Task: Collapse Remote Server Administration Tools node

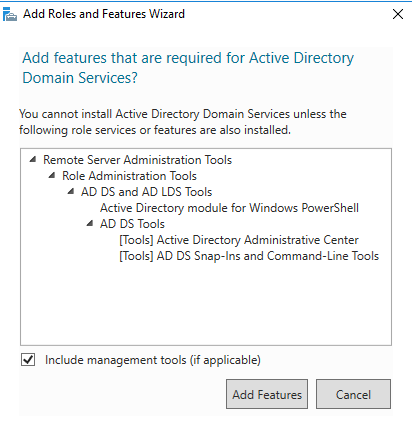Action: point(33,159)
